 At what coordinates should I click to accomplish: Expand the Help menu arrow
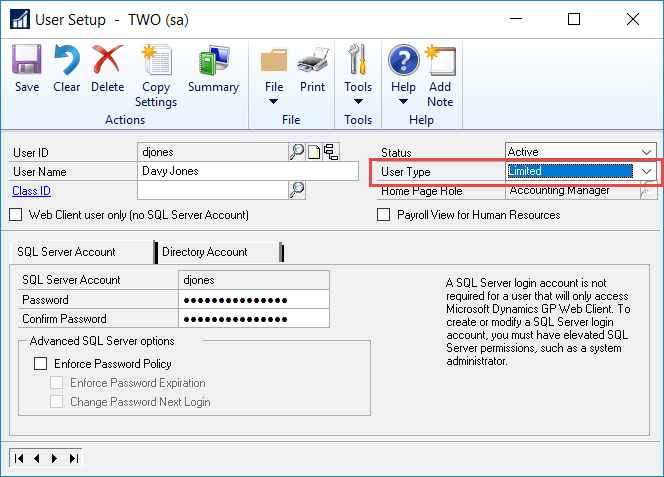(403, 102)
